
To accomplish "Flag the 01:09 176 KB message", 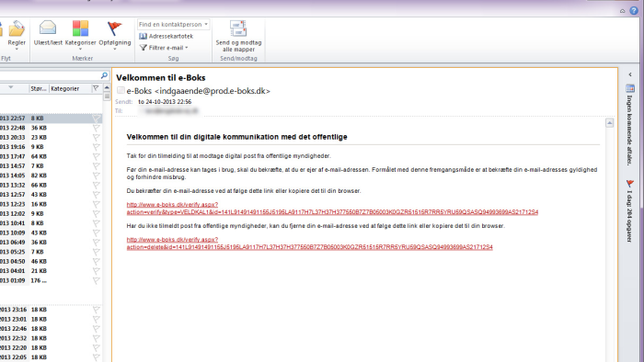I will click(x=96, y=281).
